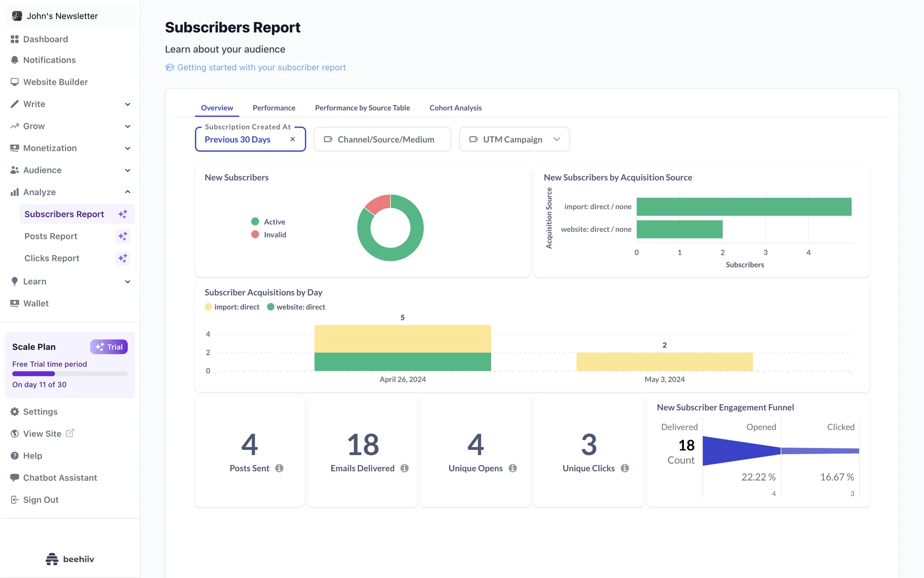Image resolution: width=924 pixels, height=578 pixels.
Task: Click the sparkle icon next to Clicks Report
Action: coord(123,258)
